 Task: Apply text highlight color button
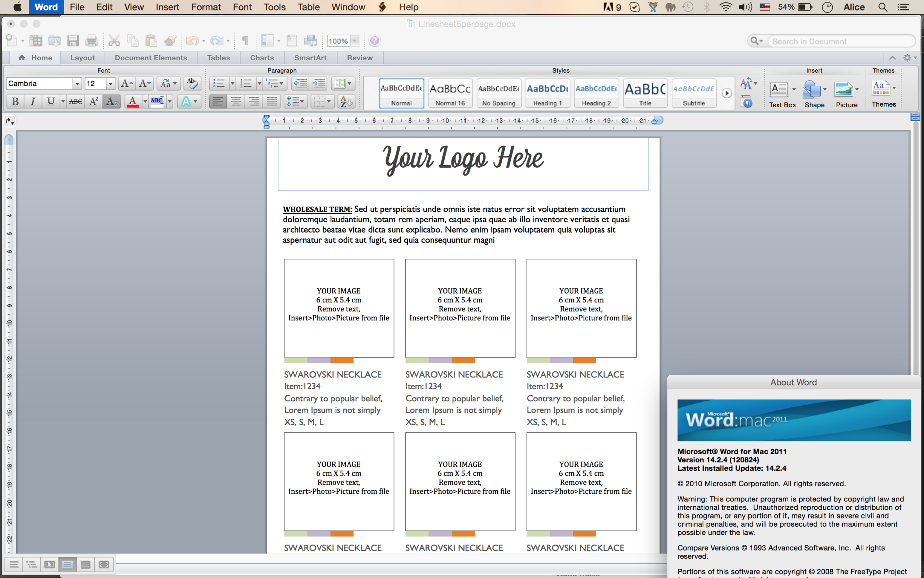click(157, 102)
